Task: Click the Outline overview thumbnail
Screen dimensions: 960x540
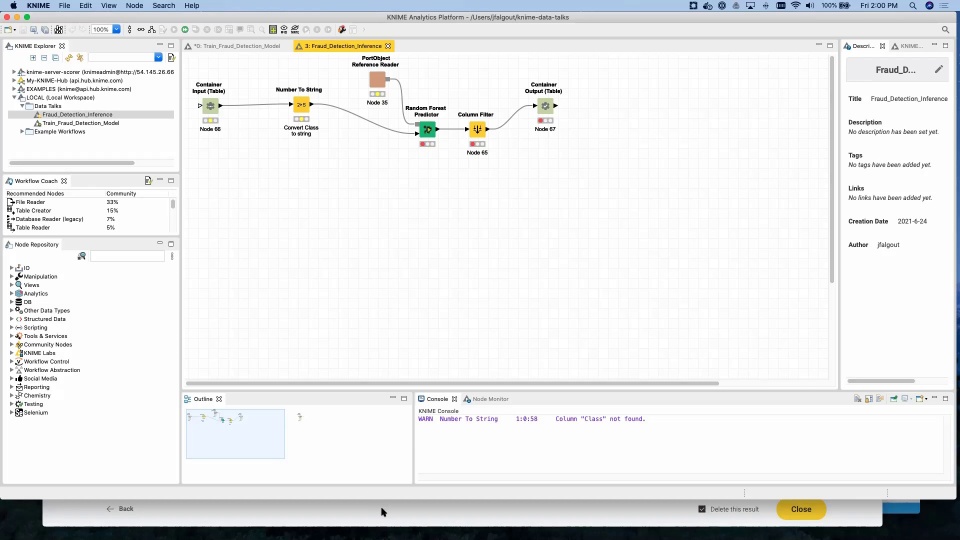Action: point(235,433)
